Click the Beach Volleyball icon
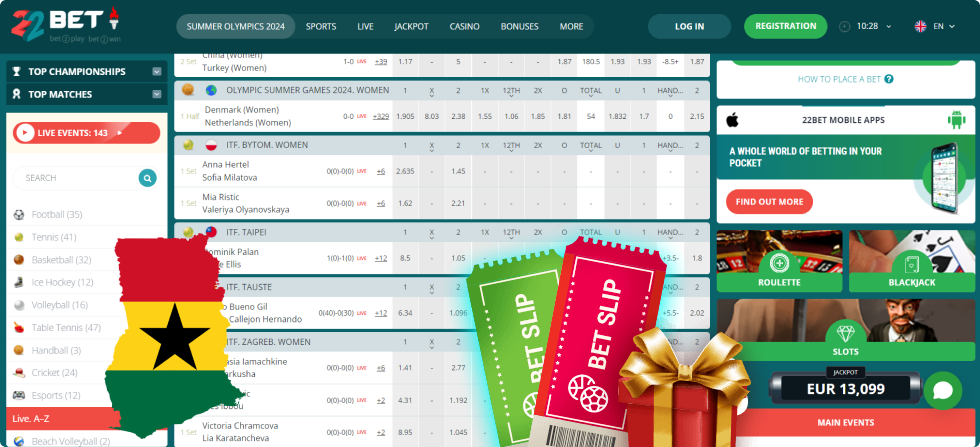The width and height of the screenshot is (980, 447). 19,441
